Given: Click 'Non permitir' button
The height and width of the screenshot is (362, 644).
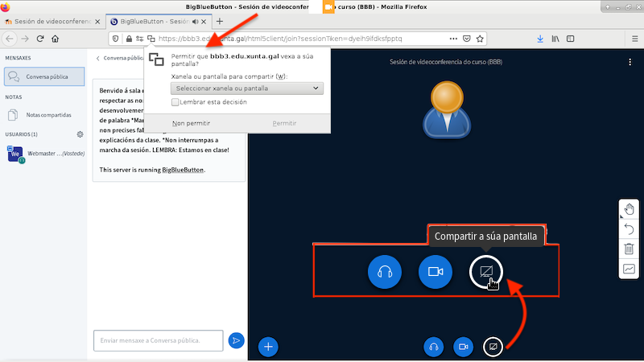Looking at the screenshot, I should pyautogui.click(x=192, y=124).
